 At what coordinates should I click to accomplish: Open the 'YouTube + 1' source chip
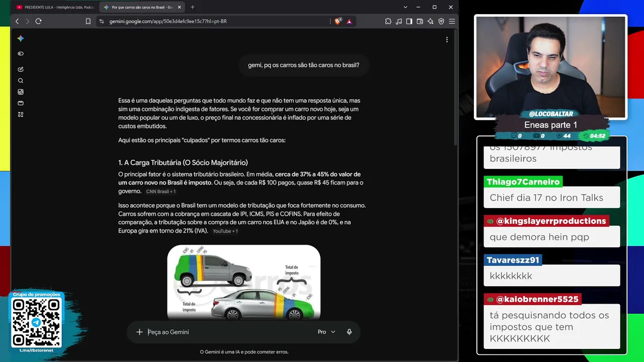pos(225,231)
